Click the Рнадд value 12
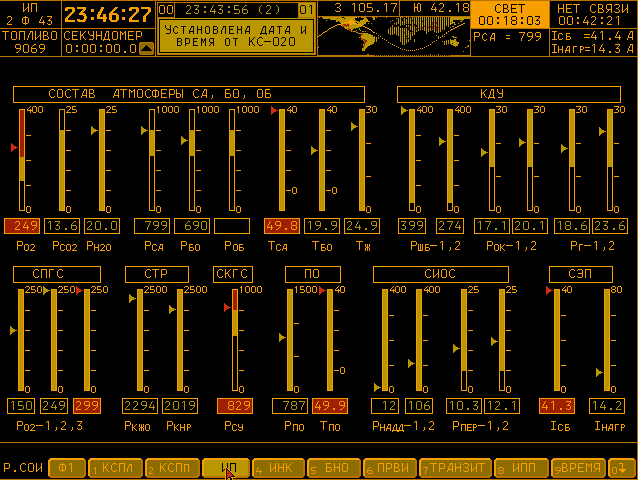The height and width of the screenshot is (480, 638). tap(385, 406)
